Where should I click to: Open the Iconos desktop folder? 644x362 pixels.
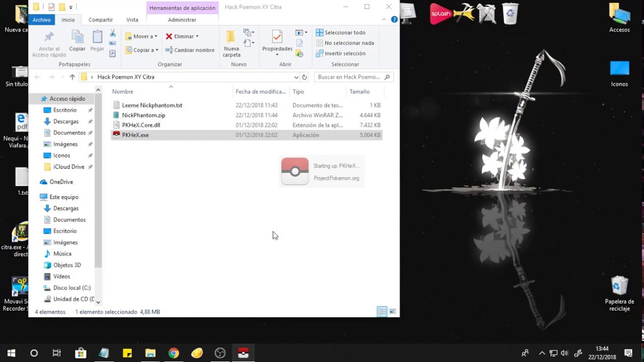619,74
